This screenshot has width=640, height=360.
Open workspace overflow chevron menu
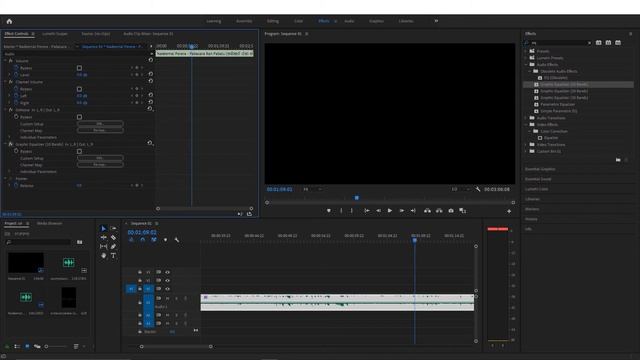[x=436, y=21]
